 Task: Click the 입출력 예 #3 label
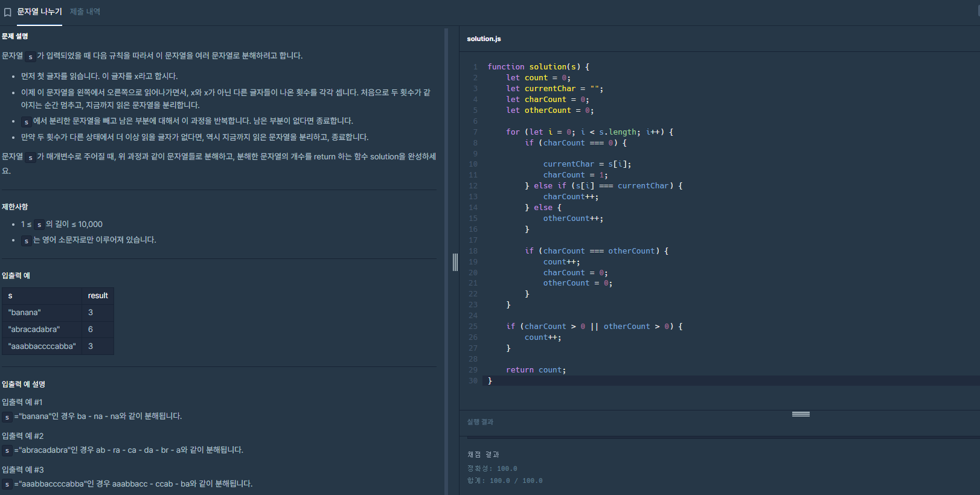coord(22,470)
